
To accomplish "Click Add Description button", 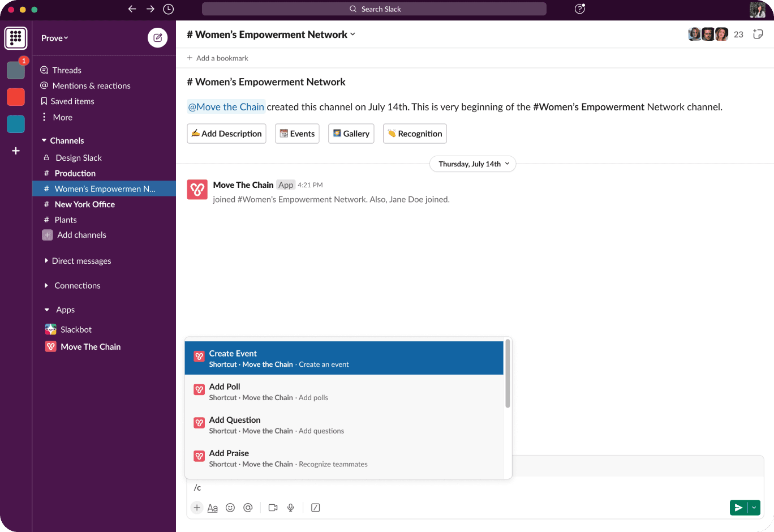I will coord(226,134).
